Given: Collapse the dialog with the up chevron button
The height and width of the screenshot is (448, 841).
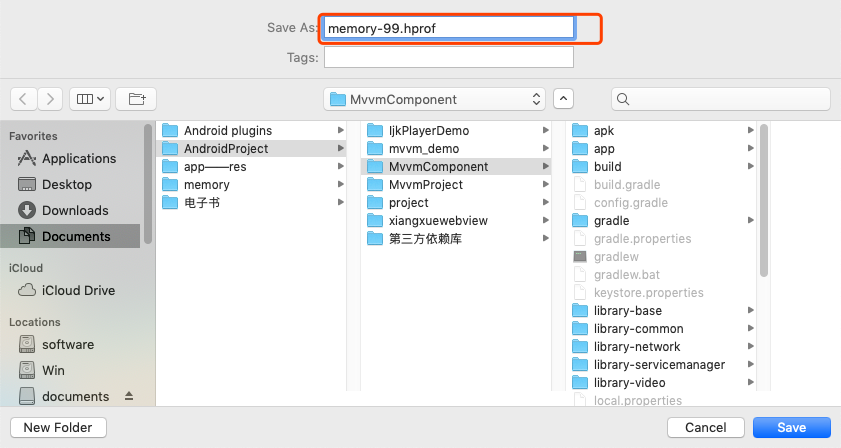Looking at the screenshot, I should [563, 99].
